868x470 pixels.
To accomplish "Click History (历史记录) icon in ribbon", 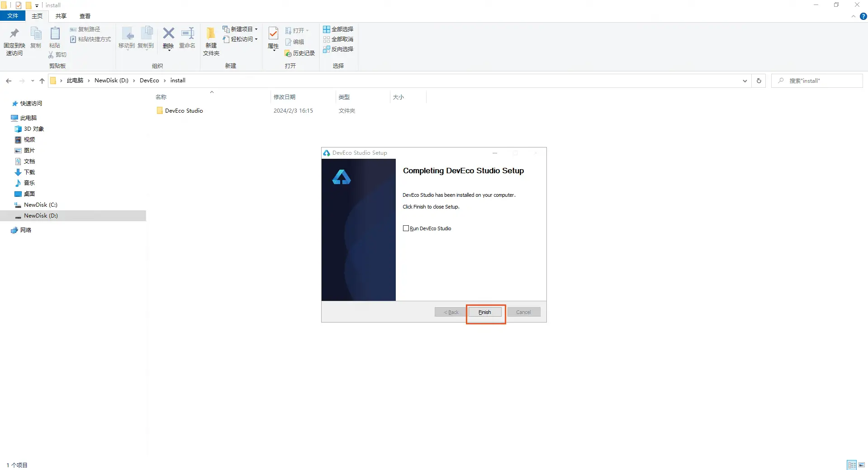I will pos(300,53).
